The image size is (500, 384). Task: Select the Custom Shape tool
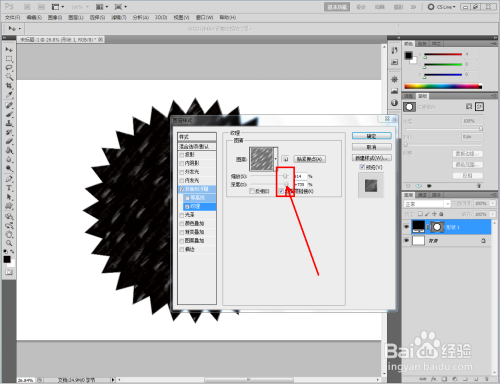[x=9, y=206]
